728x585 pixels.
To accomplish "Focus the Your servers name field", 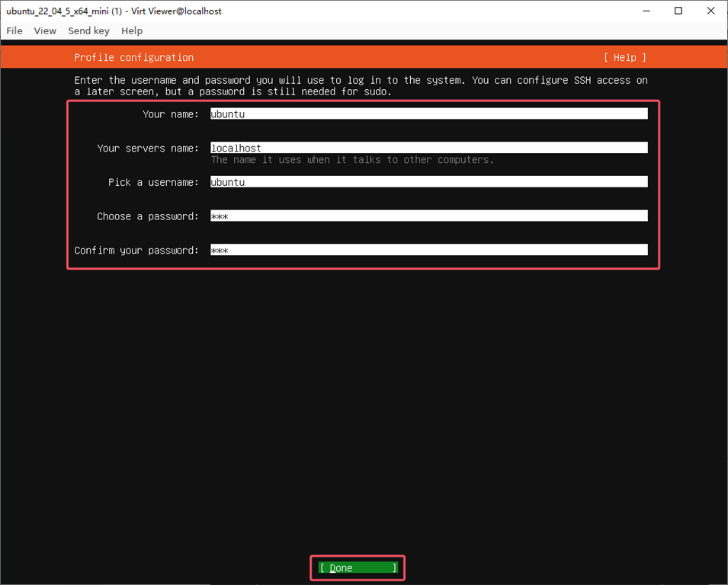I will coord(428,148).
